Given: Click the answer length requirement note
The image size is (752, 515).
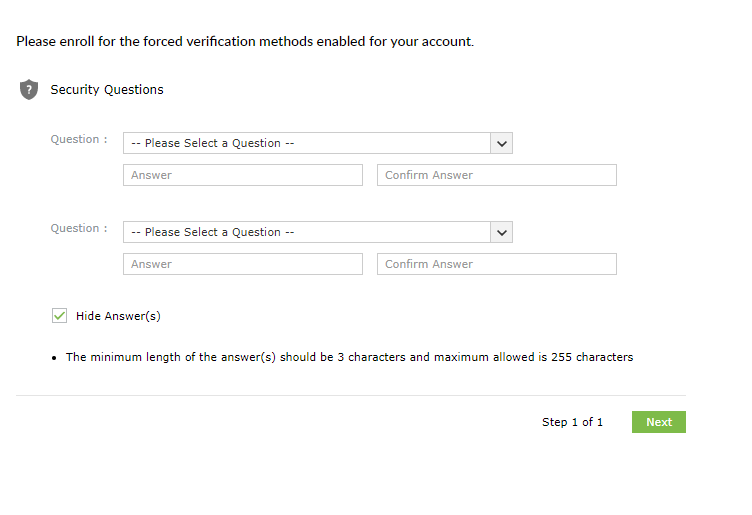Looking at the screenshot, I should 349,357.
